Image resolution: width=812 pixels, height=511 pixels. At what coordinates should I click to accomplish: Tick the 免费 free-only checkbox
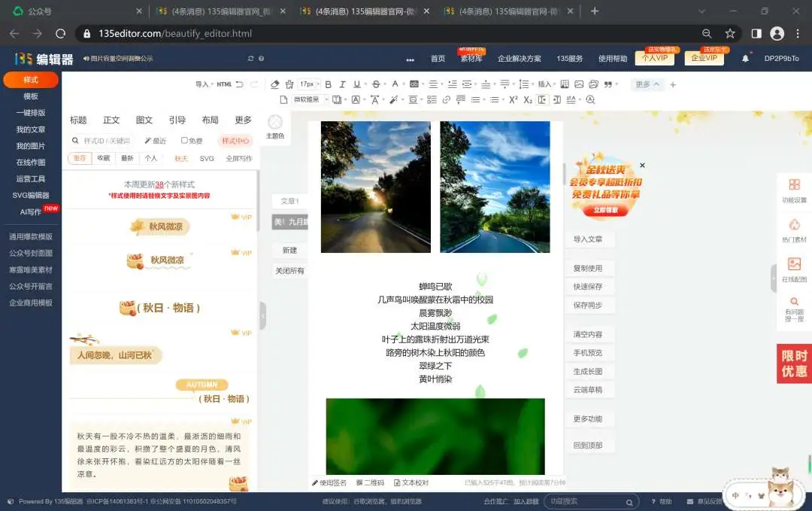(184, 141)
